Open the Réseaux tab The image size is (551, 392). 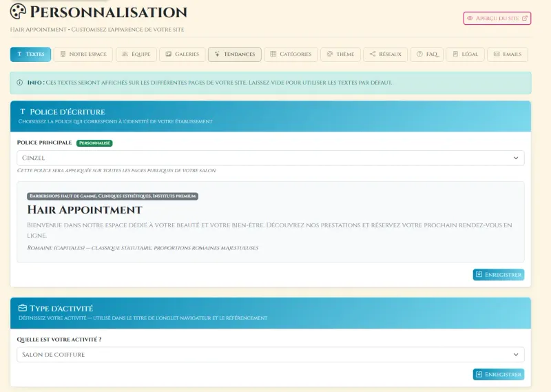click(385, 54)
